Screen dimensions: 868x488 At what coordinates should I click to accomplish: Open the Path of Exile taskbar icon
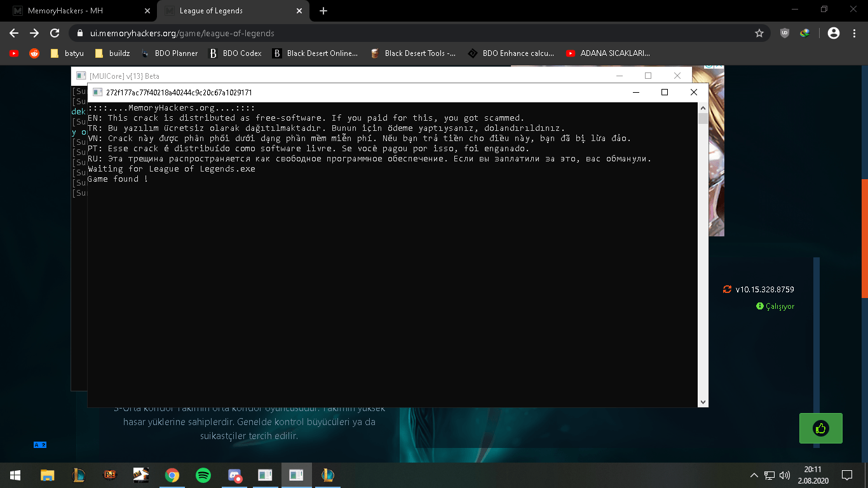tap(110, 475)
